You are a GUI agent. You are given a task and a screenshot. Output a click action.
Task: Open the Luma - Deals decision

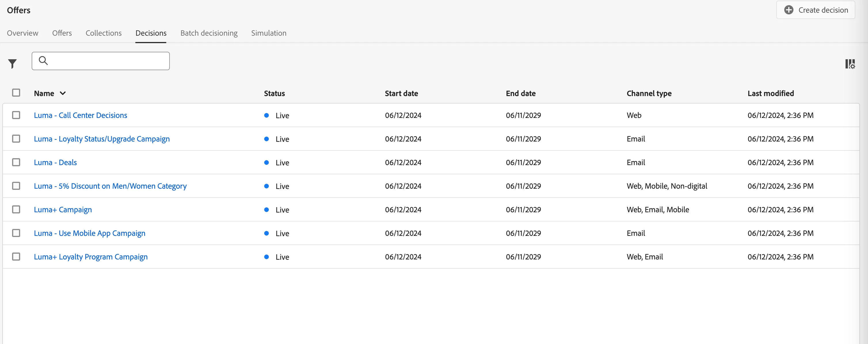click(55, 162)
